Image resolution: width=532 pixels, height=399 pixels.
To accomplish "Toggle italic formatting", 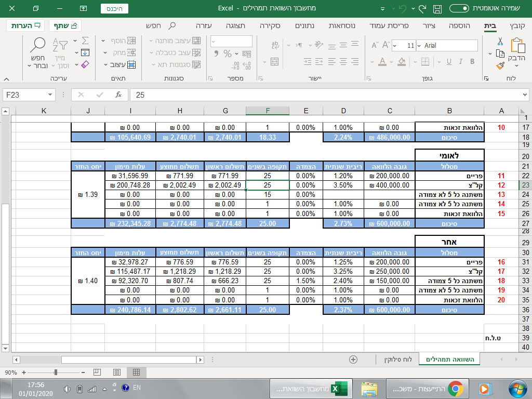I will click(460, 61).
